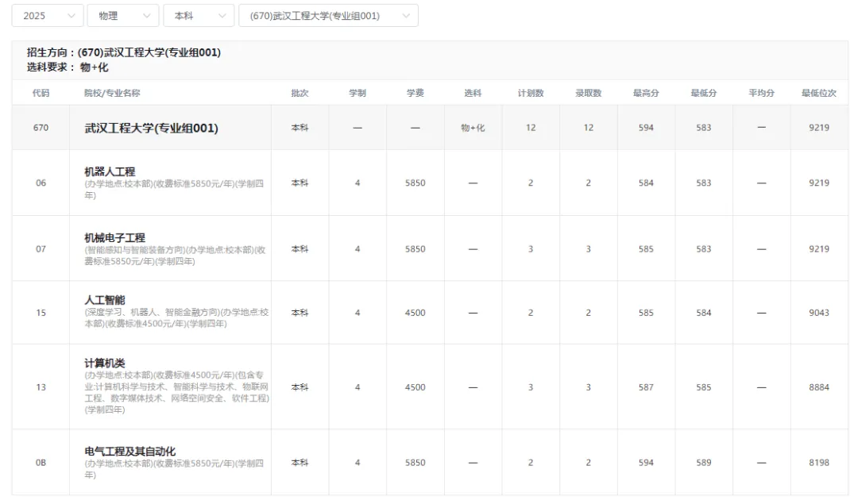
Task: Select the 人工智能 major name
Action: tap(105, 300)
